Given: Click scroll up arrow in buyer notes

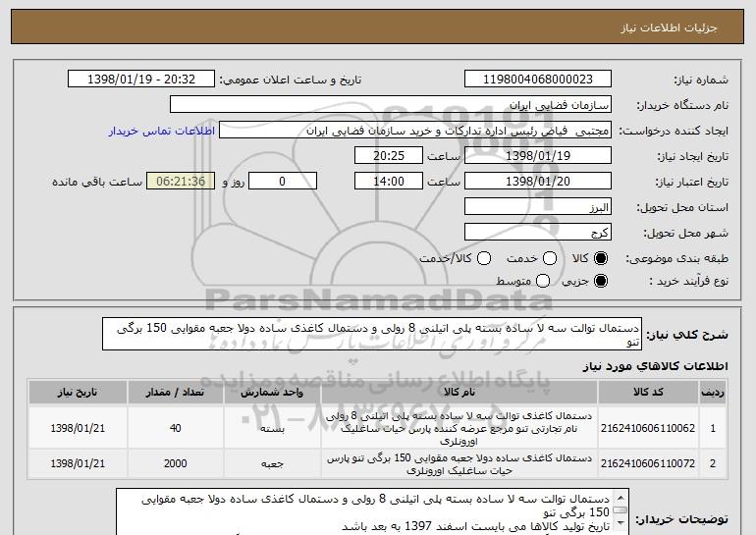Looking at the screenshot, I should pyautogui.click(x=621, y=498).
